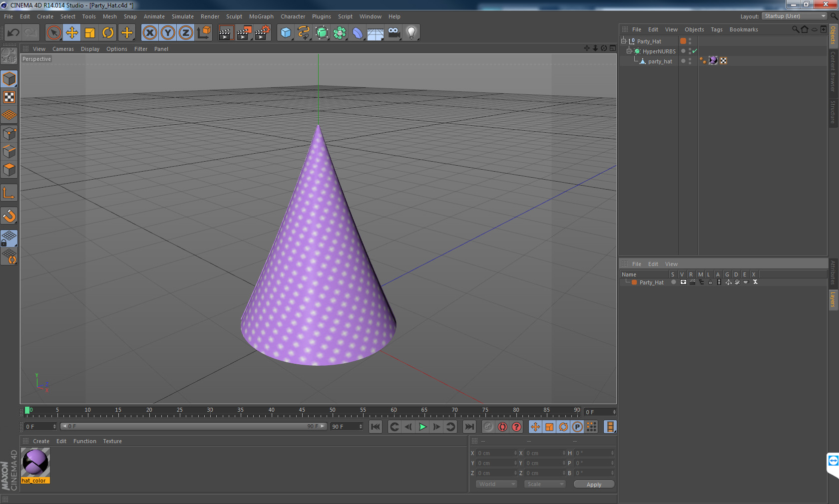The image size is (839, 504).
Task: Click the Undo arrow icon
Action: click(13, 33)
